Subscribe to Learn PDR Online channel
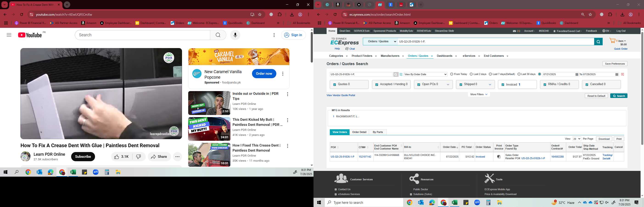 point(83,157)
